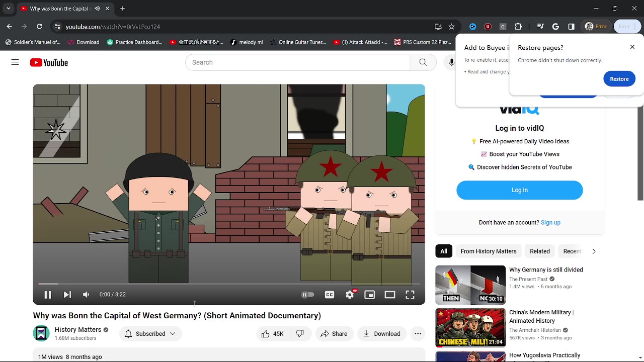Go back in browser

(x=9, y=27)
